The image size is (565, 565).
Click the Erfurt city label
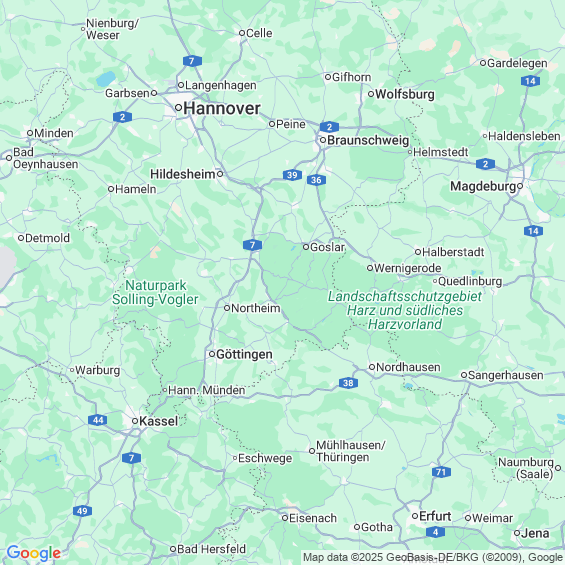pyautogui.click(x=435, y=516)
